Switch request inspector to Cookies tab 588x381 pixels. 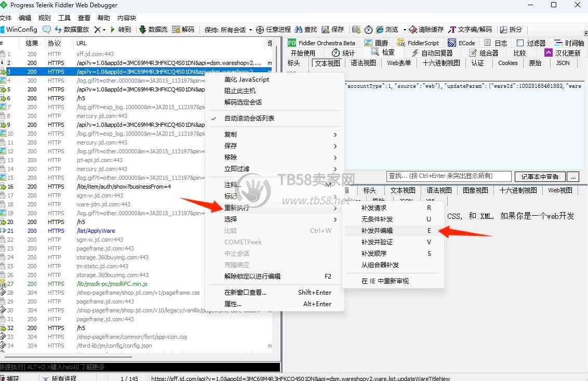[x=508, y=63]
